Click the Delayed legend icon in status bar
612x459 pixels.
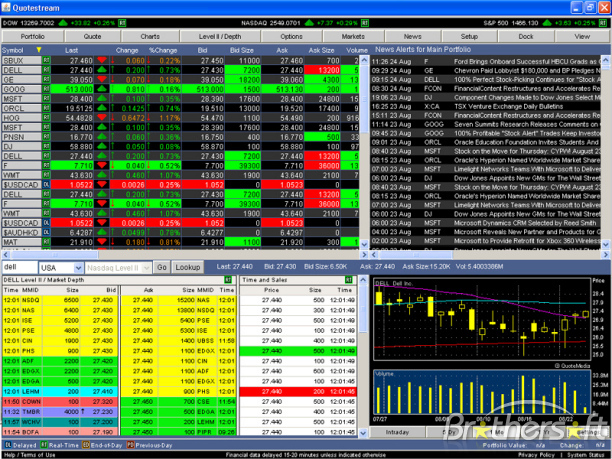coord(8,444)
